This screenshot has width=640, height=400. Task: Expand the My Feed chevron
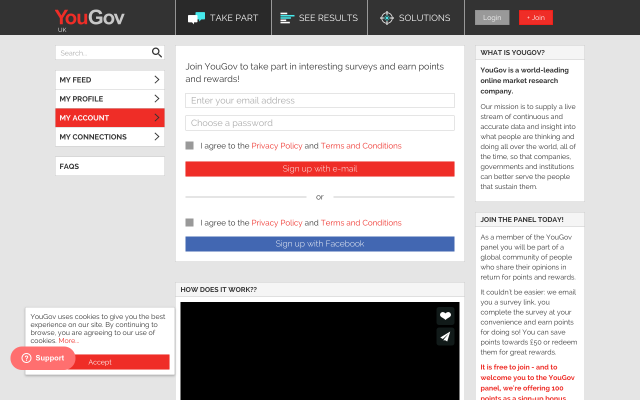(x=157, y=80)
